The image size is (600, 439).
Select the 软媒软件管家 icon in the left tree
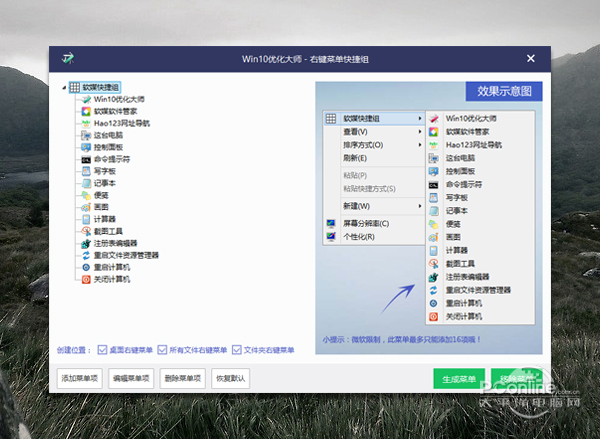coord(86,111)
